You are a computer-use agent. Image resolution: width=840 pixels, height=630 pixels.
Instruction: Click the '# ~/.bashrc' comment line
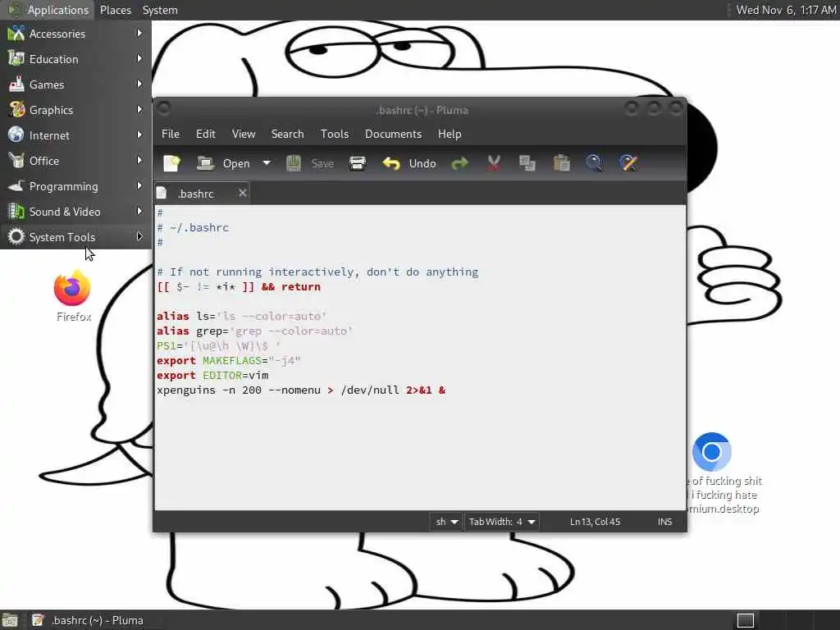(x=193, y=228)
